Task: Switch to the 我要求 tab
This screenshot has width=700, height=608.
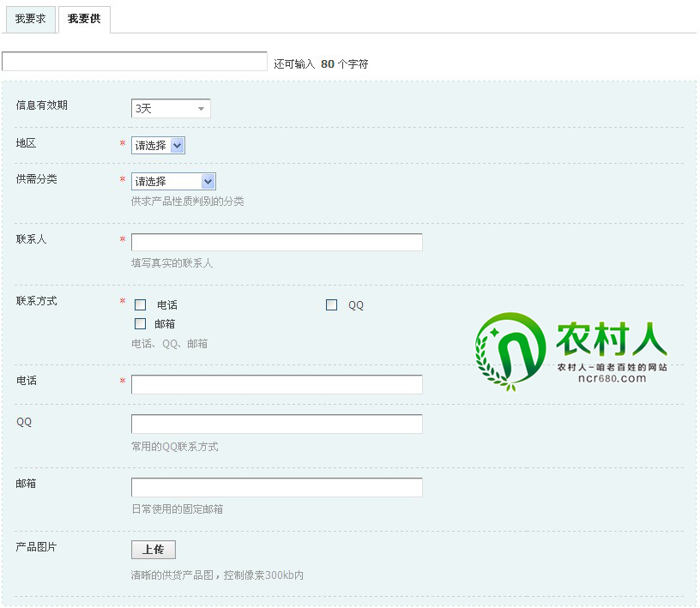Action: 30,19
